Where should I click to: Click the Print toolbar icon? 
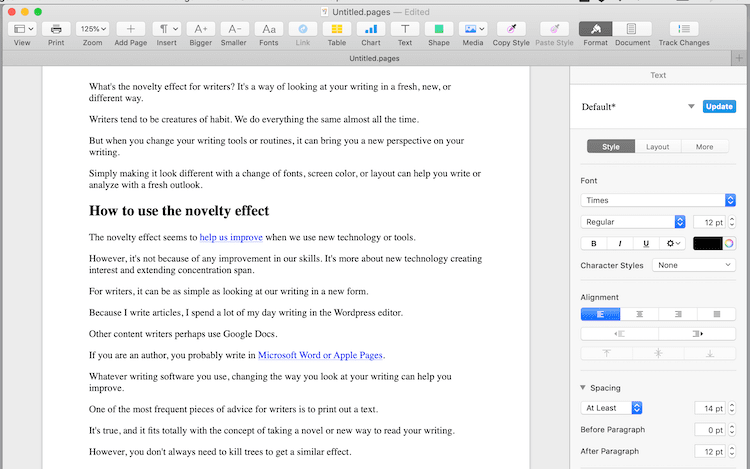[56, 29]
